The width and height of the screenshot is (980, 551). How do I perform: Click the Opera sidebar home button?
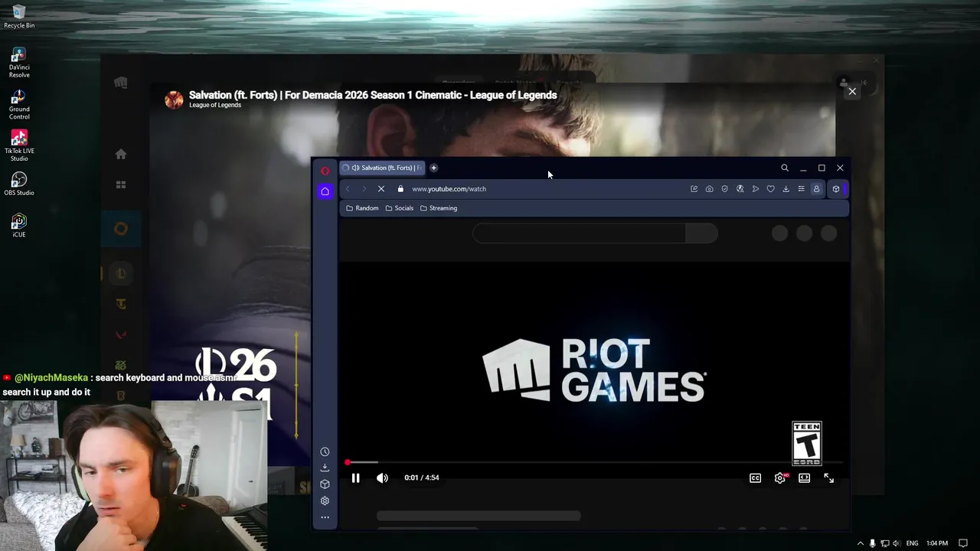point(325,191)
